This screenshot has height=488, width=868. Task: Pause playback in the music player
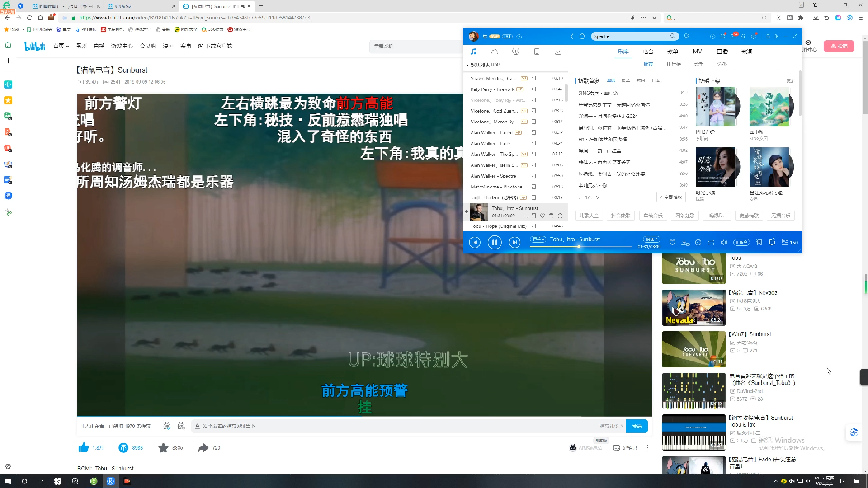click(495, 243)
